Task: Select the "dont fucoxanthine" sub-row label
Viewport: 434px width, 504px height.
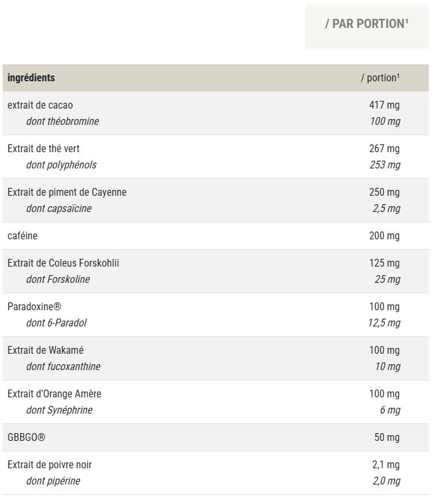Action: (x=63, y=367)
